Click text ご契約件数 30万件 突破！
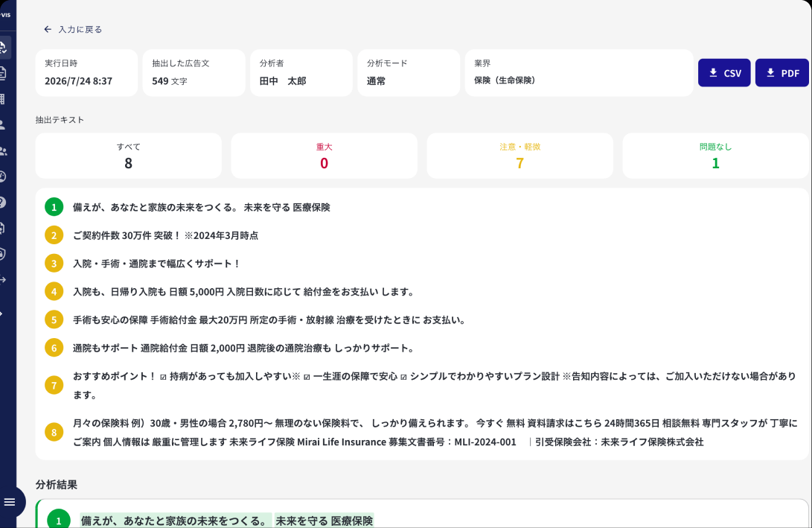This screenshot has height=528, width=812. pyautogui.click(x=127, y=235)
